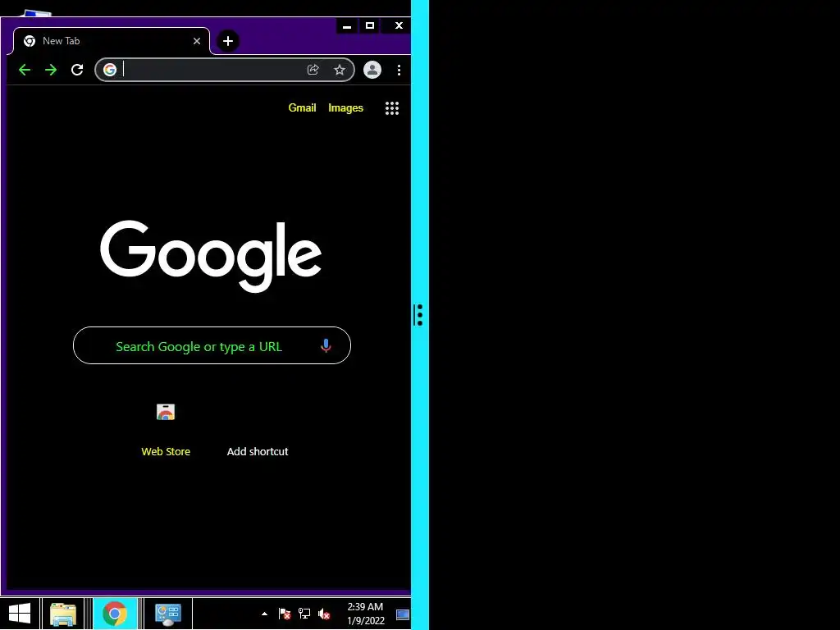
Task: Open the Gmail link
Action: point(302,107)
